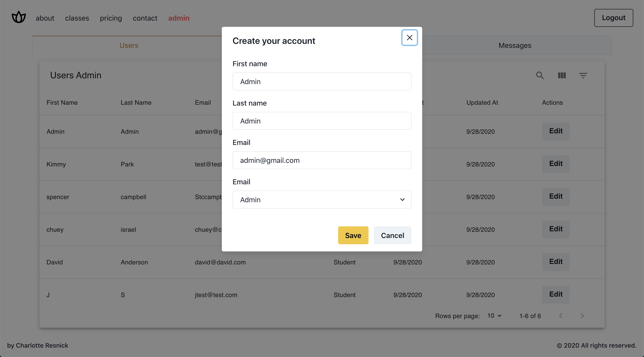Open the classes nav link
The image size is (644, 357).
coord(77,18)
